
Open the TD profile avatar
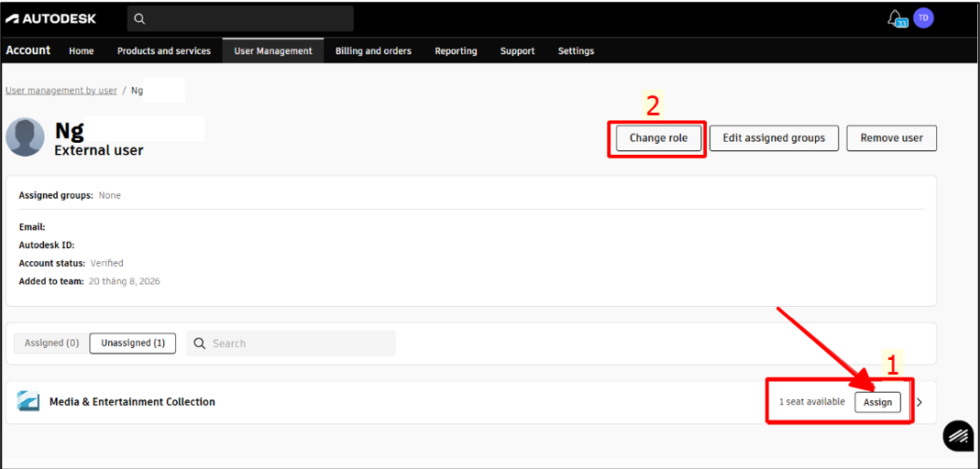click(x=923, y=18)
